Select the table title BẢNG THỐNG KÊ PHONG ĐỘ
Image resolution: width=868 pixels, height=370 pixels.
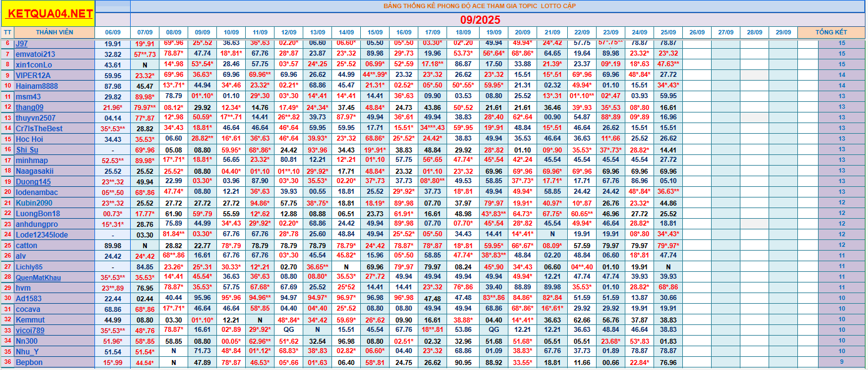click(x=480, y=6)
